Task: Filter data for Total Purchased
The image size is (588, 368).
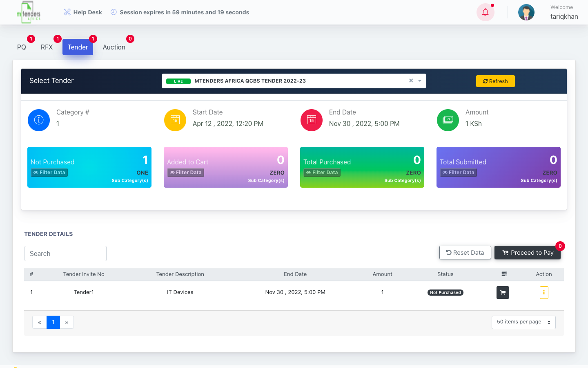Action: [322, 173]
